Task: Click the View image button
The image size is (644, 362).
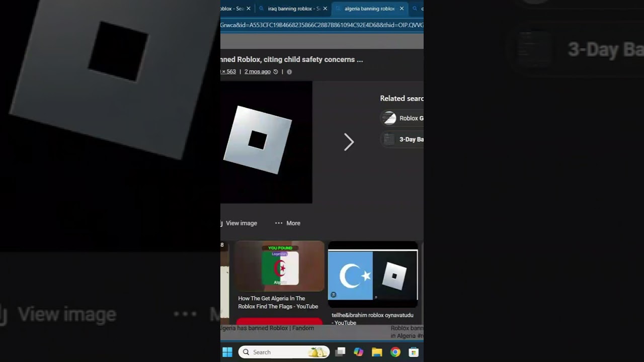Action: [239, 223]
